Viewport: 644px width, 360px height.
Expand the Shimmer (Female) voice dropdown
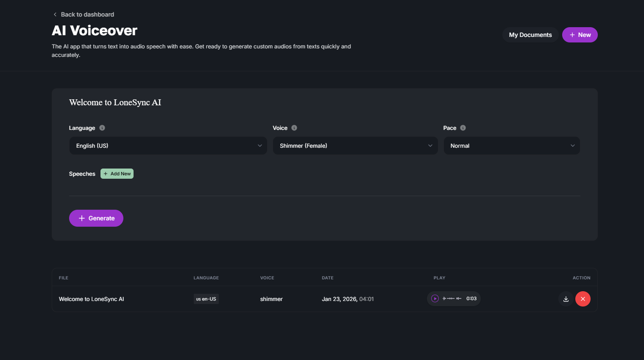[x=355, y=146]
